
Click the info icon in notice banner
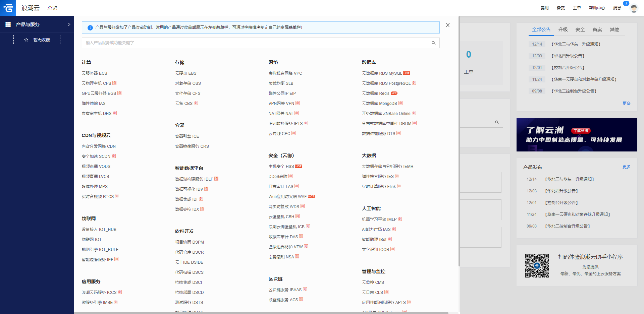point(90,27)
